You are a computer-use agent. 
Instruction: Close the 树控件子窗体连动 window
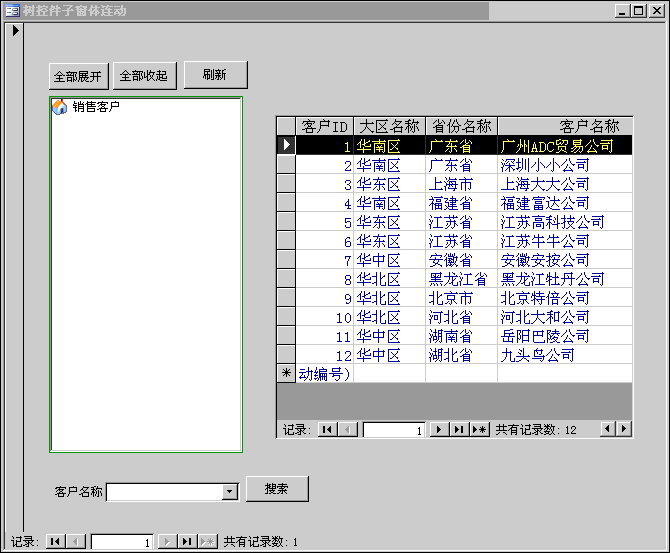click(656, 11)
